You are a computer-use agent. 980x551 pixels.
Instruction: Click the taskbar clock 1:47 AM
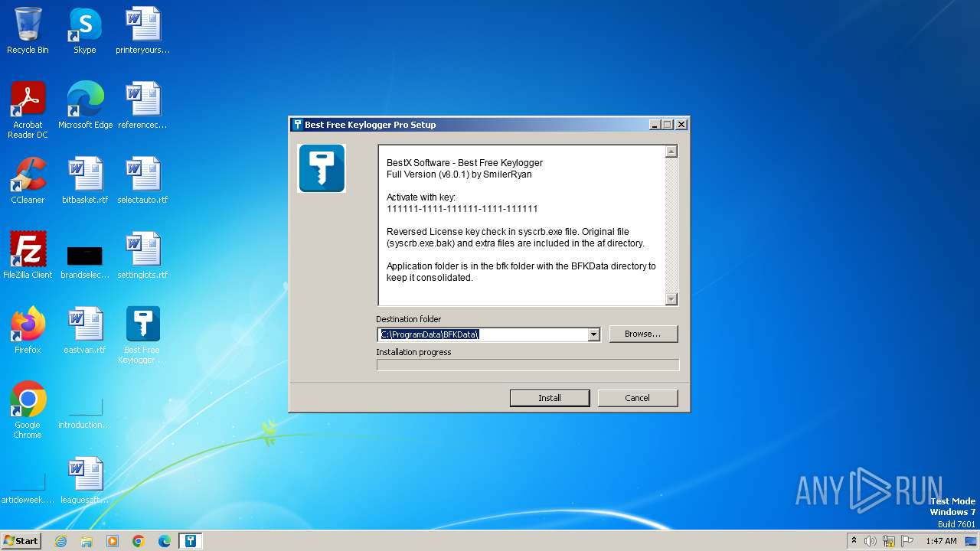(941, 541)
